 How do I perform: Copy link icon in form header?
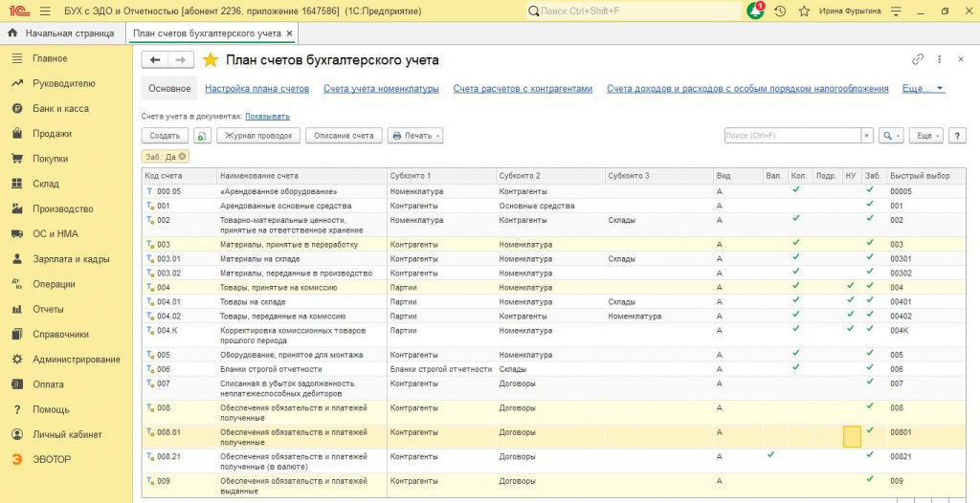[x=918, y=59]
